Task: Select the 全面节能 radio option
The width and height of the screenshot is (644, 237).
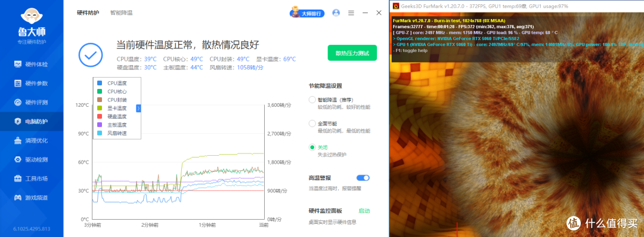Action: (x=312, y=124)
